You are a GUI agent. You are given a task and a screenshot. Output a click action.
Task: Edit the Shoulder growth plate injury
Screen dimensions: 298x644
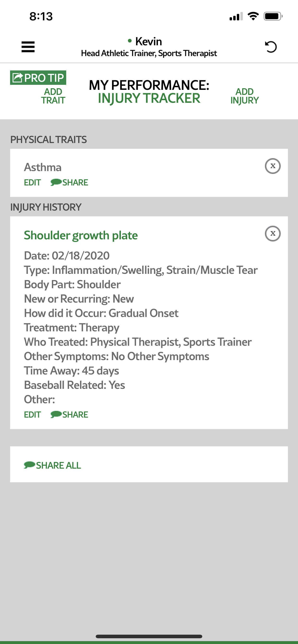[x=32, y=415]
